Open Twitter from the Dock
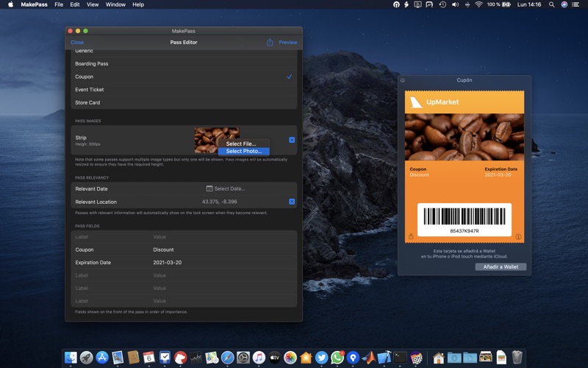This screenshot has width=588, height=368. pos(321,358)
